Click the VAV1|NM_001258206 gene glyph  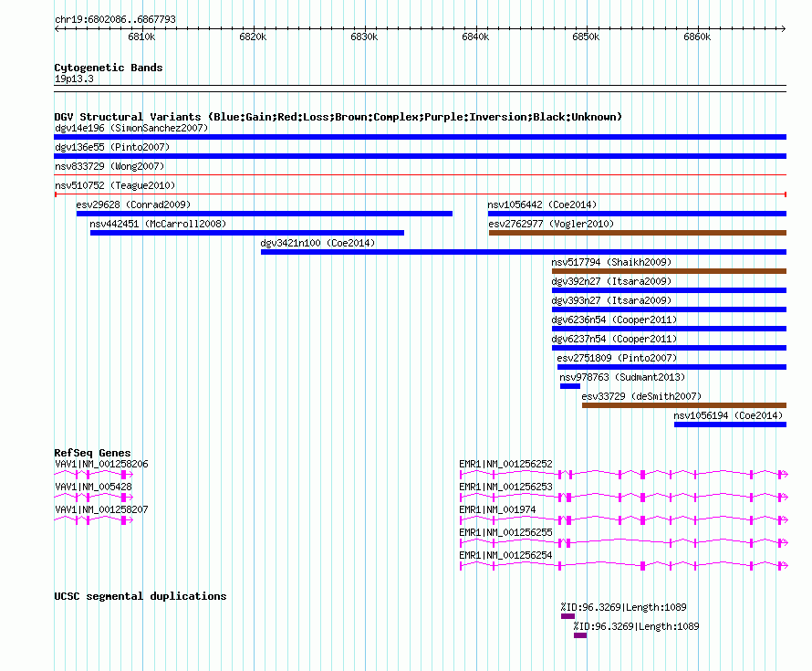coord(94,474)
